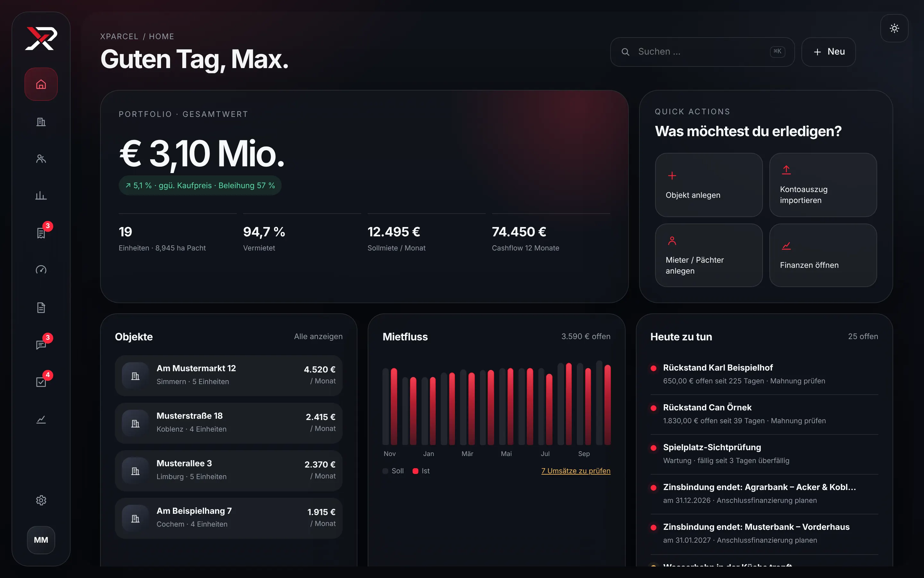924x578 pixels.
Task: Open the tasks checkbox icon with badge 4
Action: pos(41,381)
